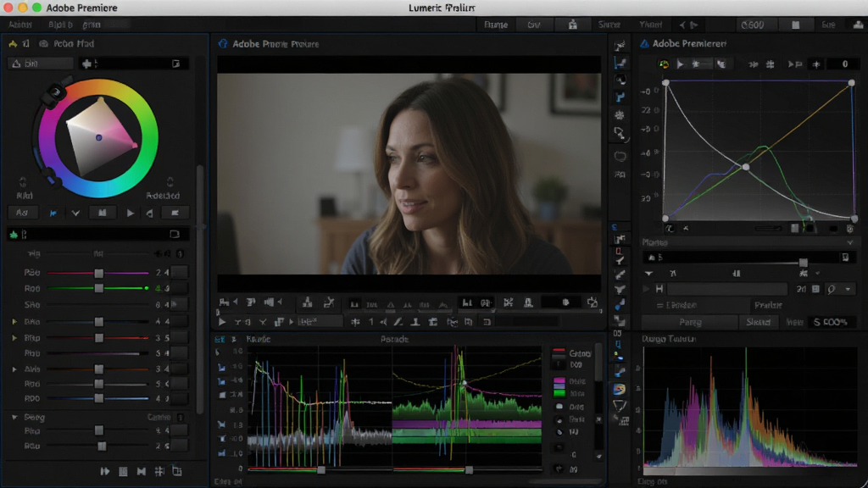Viewport: 868px width, 488px height.
Task: Click the funnel-shaped icon in lower vertical toolbar
Action: pyautogui.click(x=620, y=406)
